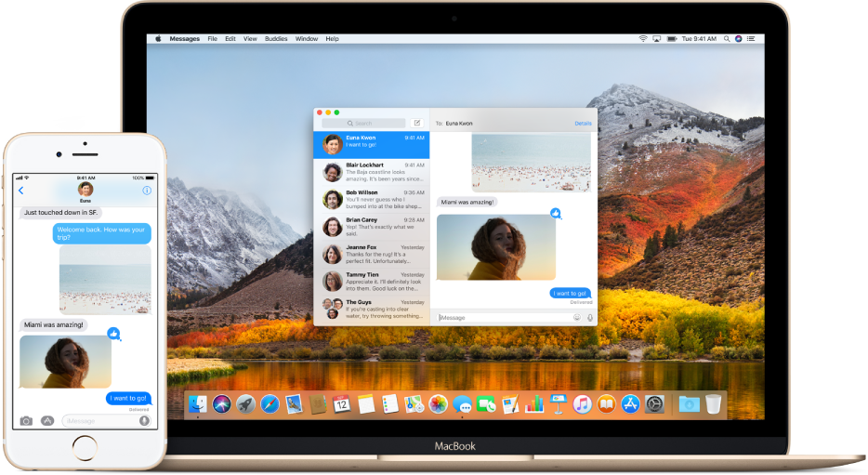Select the Brian Carey conversation
Screen dimensions: 868x475
(x=372, y=227)
